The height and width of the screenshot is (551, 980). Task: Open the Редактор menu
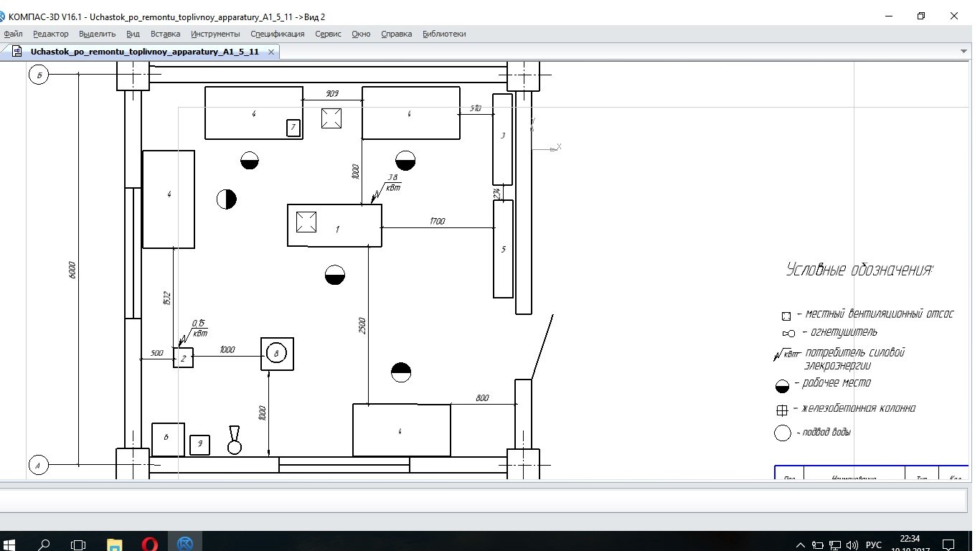[51, 34]
